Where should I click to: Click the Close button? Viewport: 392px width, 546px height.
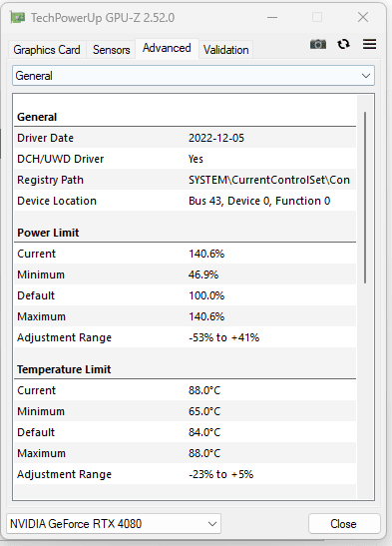tap(344, 524)
